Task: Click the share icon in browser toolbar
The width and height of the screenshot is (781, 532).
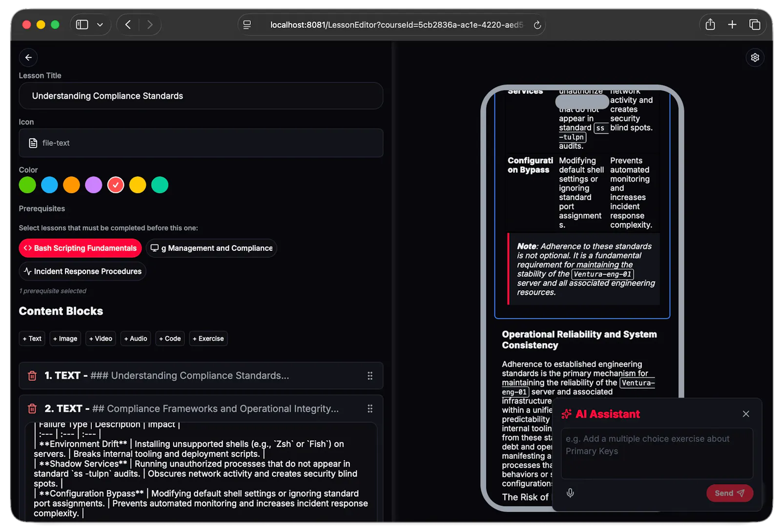Action: click(710, 24)
